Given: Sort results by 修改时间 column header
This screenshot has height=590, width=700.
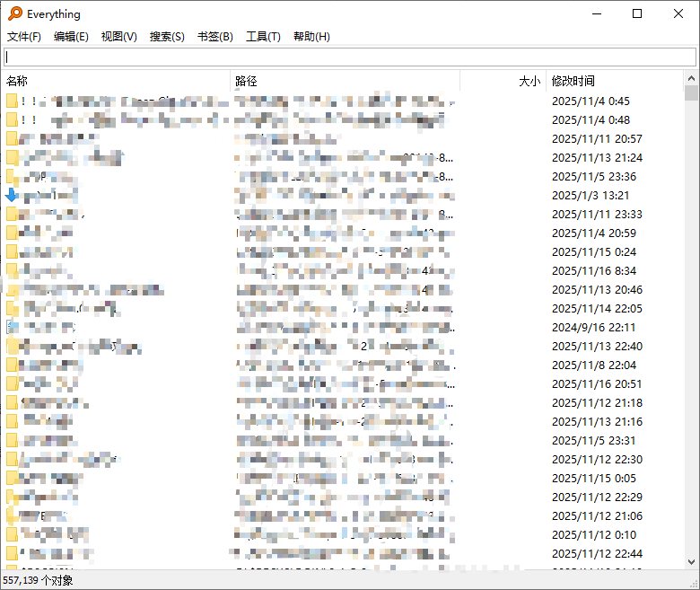Looking at the screenshot, I should [x=615, y=81].
